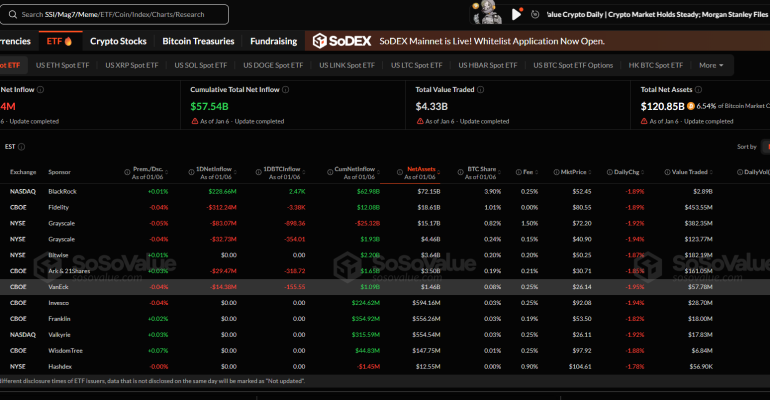This screenshot has width=770, height=400.
Task: Select the WisdomTree sponsor row
Action: 385,351
